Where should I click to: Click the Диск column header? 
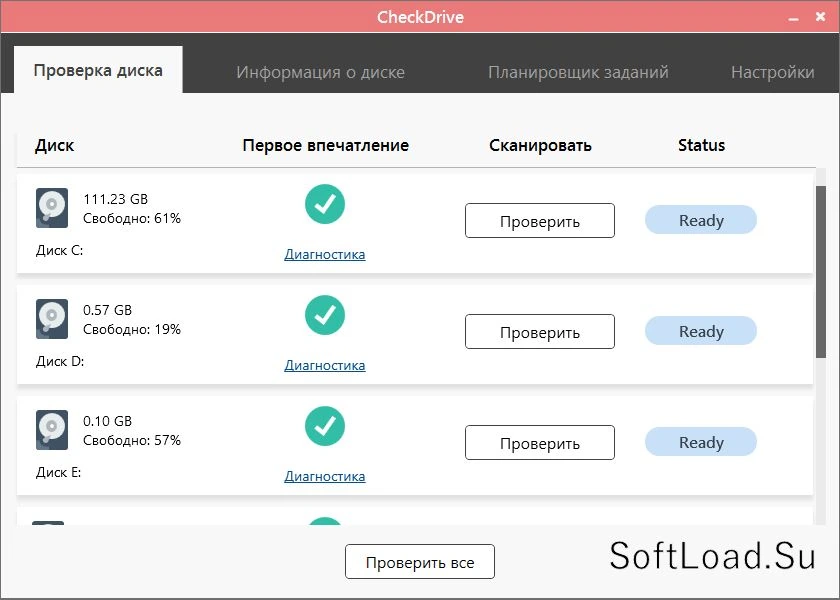coord(54,145)
